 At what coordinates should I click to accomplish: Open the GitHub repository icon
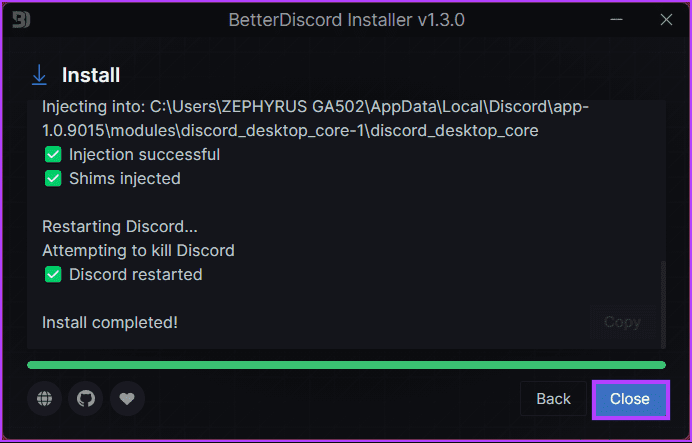[86, 399]
